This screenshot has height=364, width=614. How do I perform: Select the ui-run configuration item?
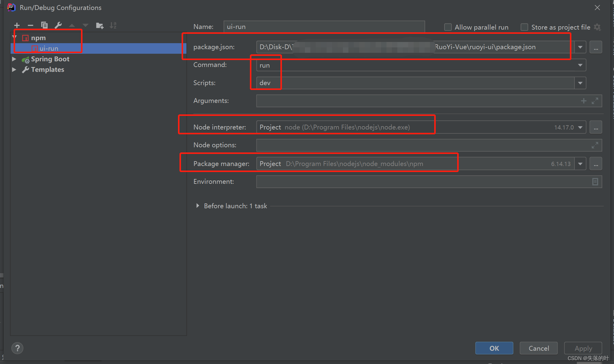49,48
